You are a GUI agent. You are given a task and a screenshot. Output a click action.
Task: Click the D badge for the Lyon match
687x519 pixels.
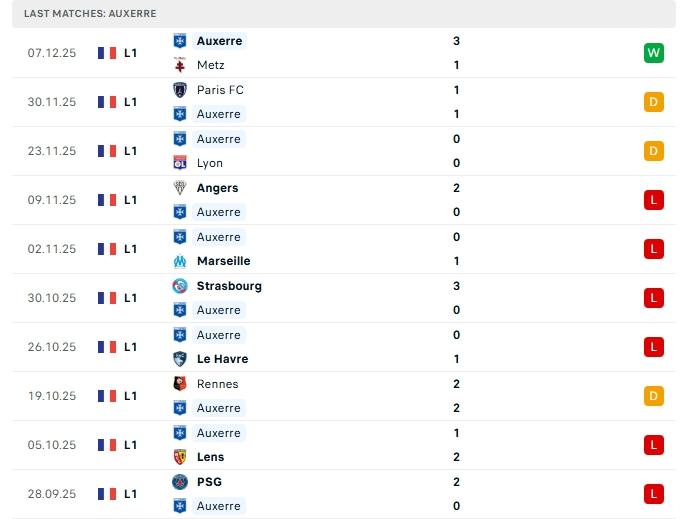coord(654,151)
